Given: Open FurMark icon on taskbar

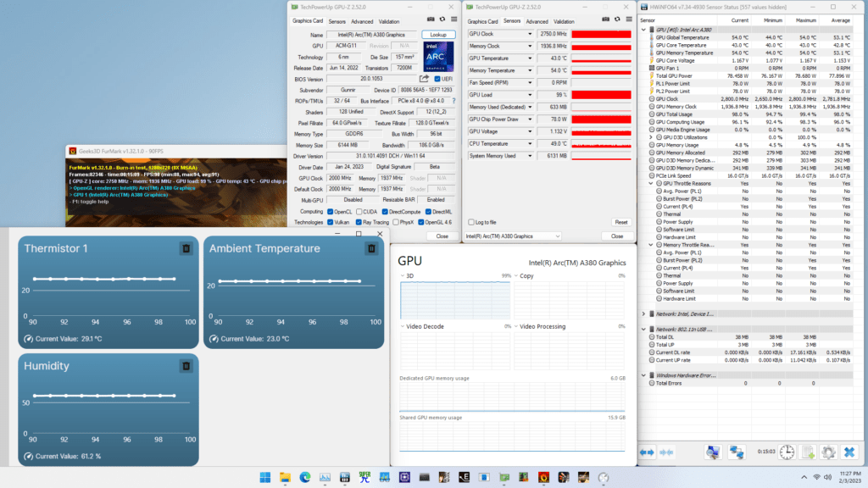Looking at the screenshot, I should pos(543,477).
